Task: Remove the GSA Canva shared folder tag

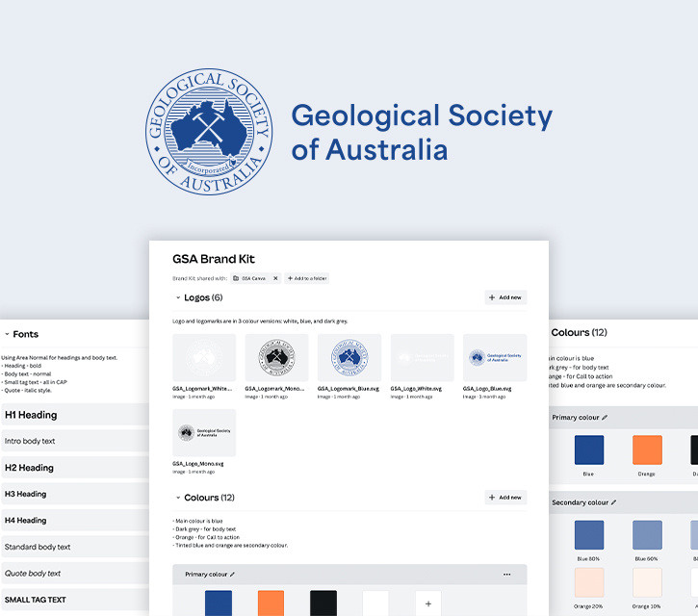Action: point(275,278)
